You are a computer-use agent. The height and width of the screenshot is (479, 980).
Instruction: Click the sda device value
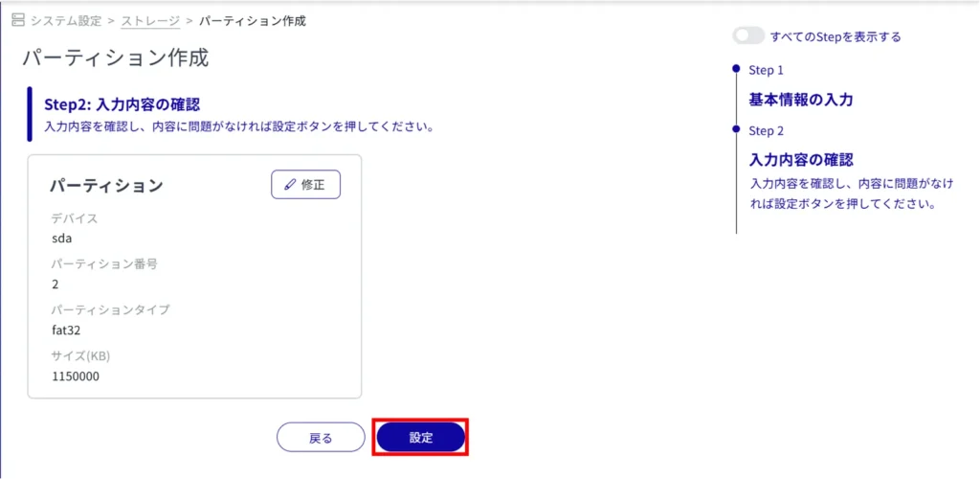(62, 238)
